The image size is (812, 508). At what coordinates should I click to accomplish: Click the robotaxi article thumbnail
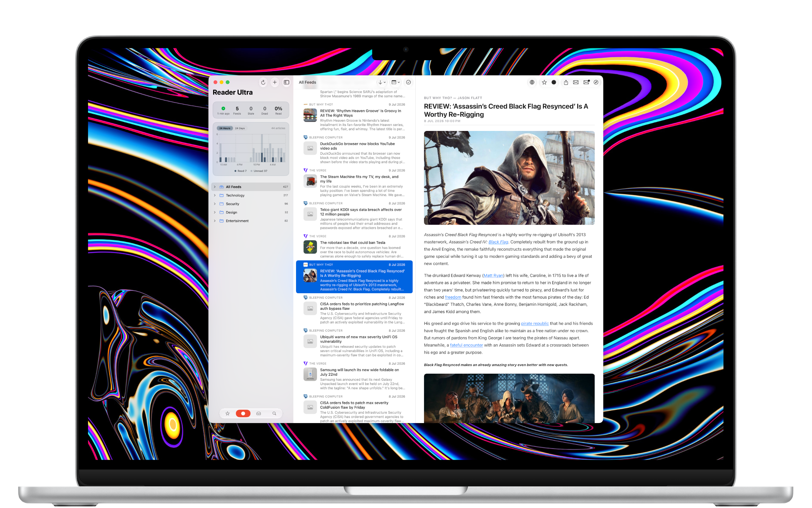[x=310, y=247]
